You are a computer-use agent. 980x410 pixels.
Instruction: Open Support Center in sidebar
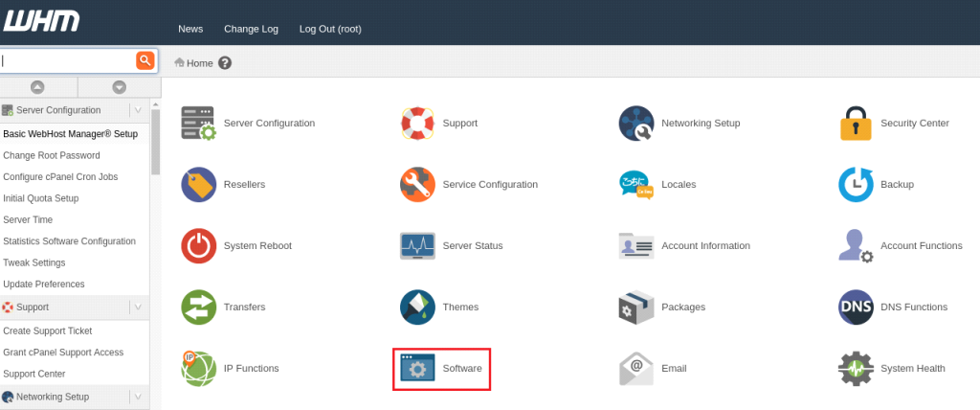(x=34, y=374)
